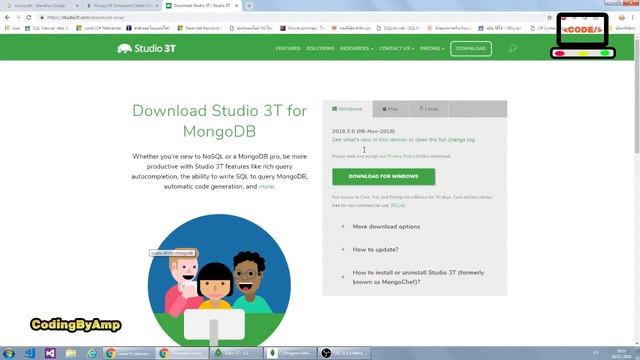Open the EULA link
Image resolution: width=640 pixels, height=360 pixels.
click(398, 205)
